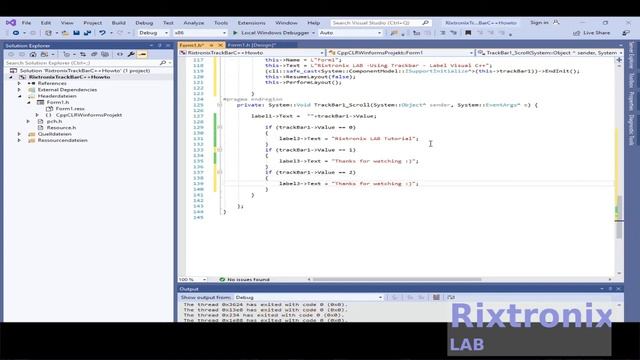Click the Undo arrow icon
This screenshot has height=360, width=640.
pos(102,33)
